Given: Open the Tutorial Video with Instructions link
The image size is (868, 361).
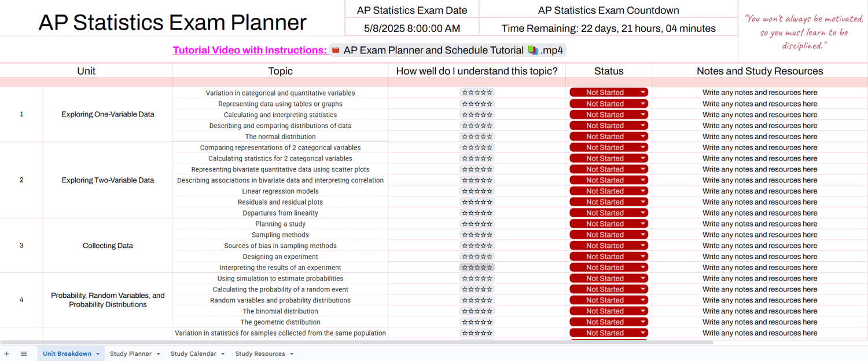Looking at the screenshot, I should click(x=250, y=50).
